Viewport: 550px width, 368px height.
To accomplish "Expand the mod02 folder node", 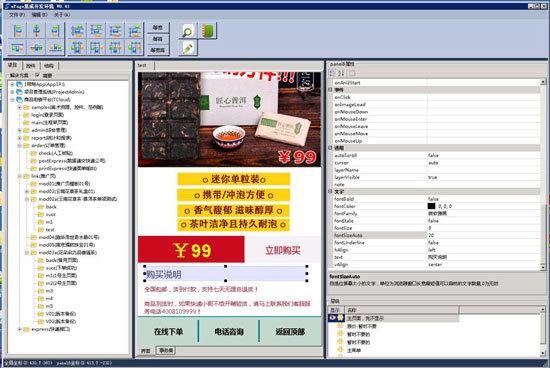I will [27, 192].
